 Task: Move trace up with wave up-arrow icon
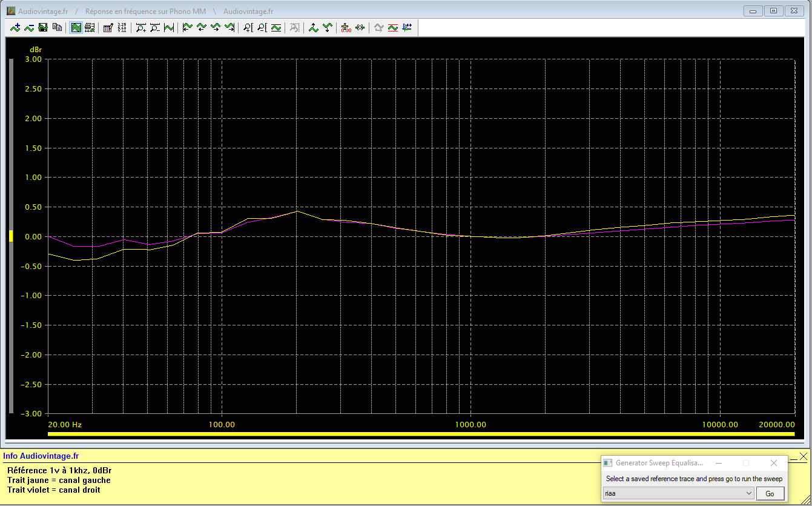tap(314, 27)
